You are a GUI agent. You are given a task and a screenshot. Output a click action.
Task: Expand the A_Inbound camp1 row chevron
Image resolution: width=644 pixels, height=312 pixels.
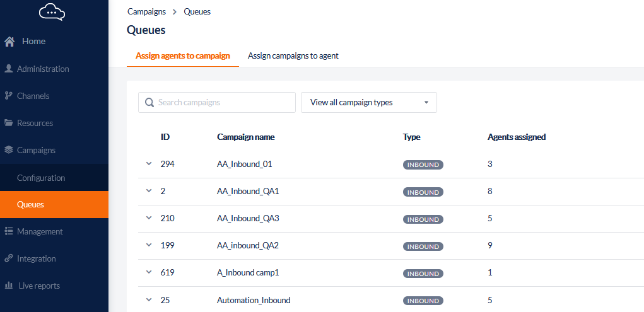pyautogui.click(x=149, y=272)
